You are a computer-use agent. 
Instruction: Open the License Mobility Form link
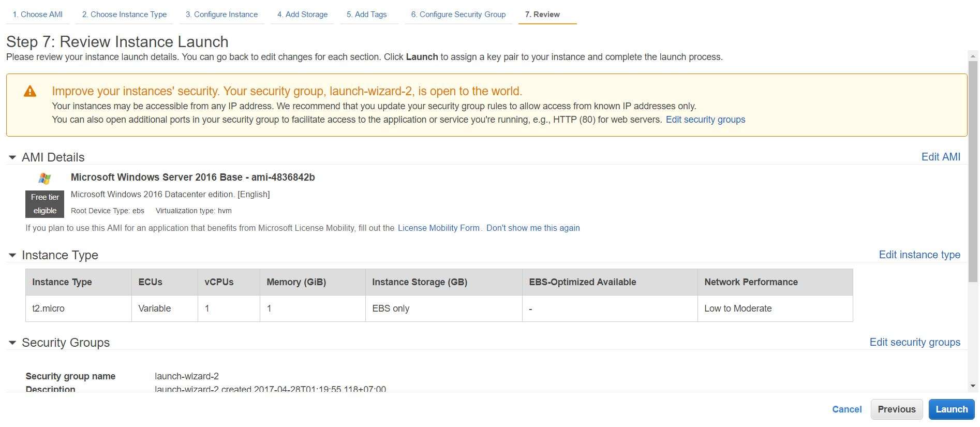(x=438, y=228)
